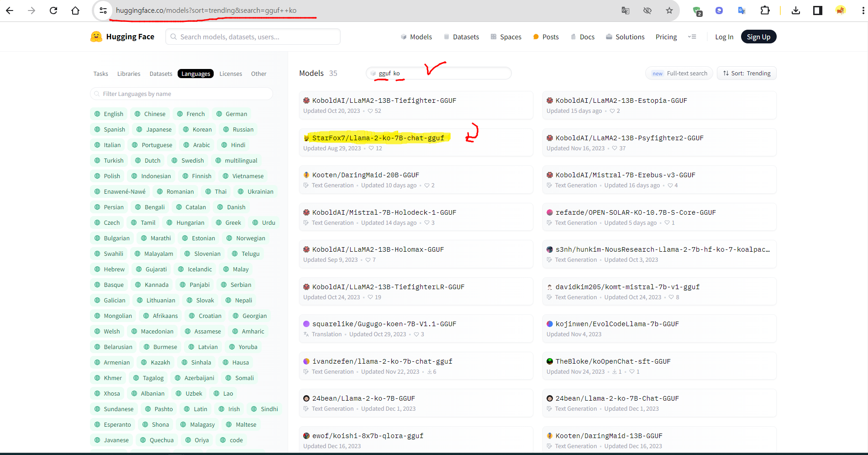Open the Full-text search button
868x455 pixels.
point(679,73)
